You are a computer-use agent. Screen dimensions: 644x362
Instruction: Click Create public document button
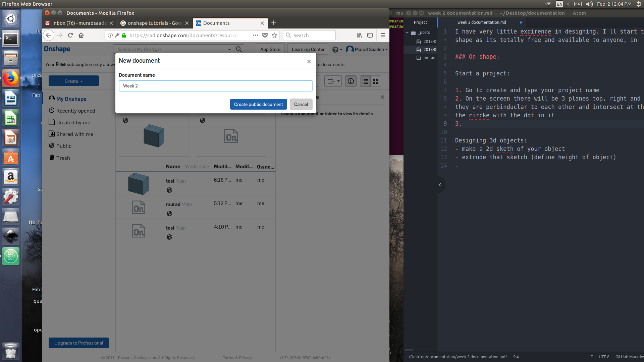pyautogui.click(x=258, y=104)
